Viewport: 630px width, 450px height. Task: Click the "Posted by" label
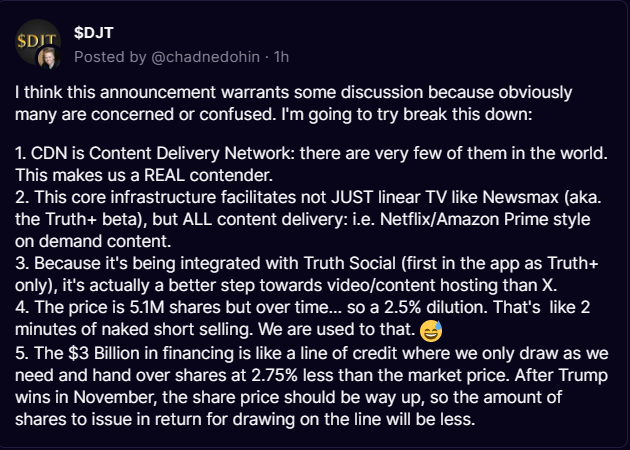click(108, 52)
